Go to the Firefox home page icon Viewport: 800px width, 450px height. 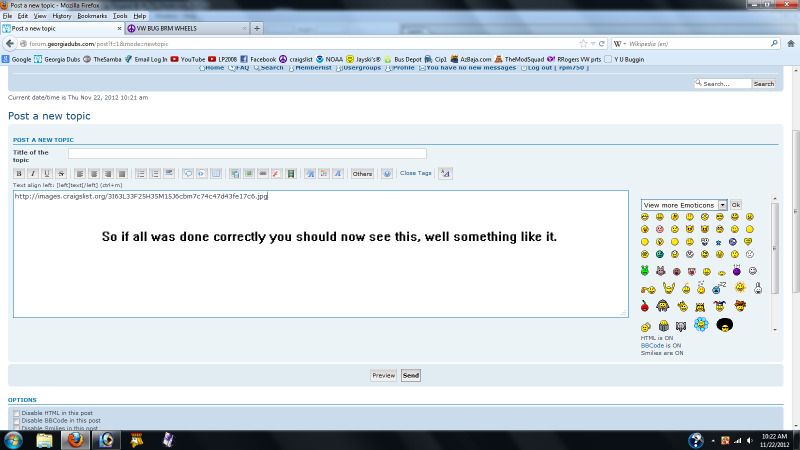click(790, 44)
